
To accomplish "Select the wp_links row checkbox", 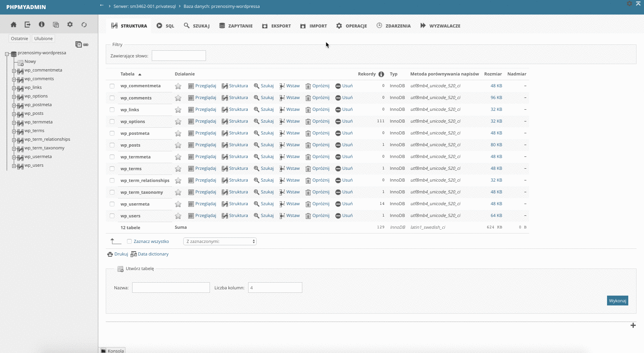I will click(112, 110).
